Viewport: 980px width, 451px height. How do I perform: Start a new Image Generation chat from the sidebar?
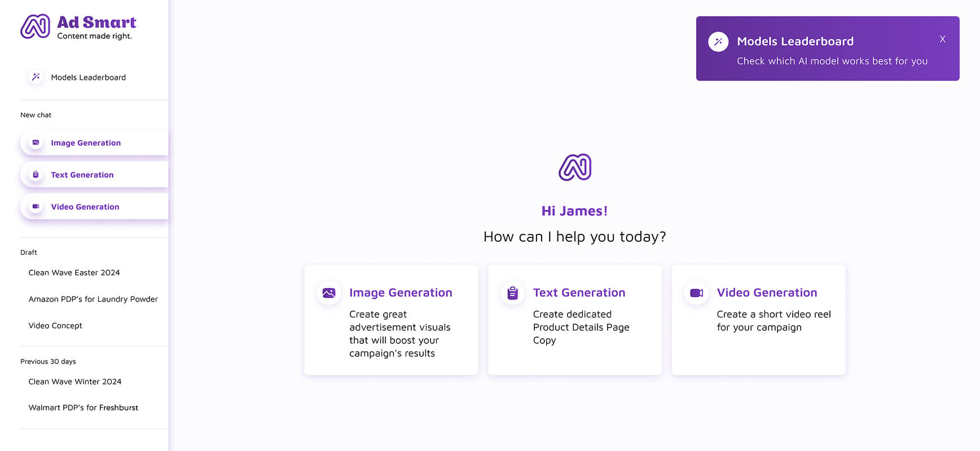[x=94, y=143]
